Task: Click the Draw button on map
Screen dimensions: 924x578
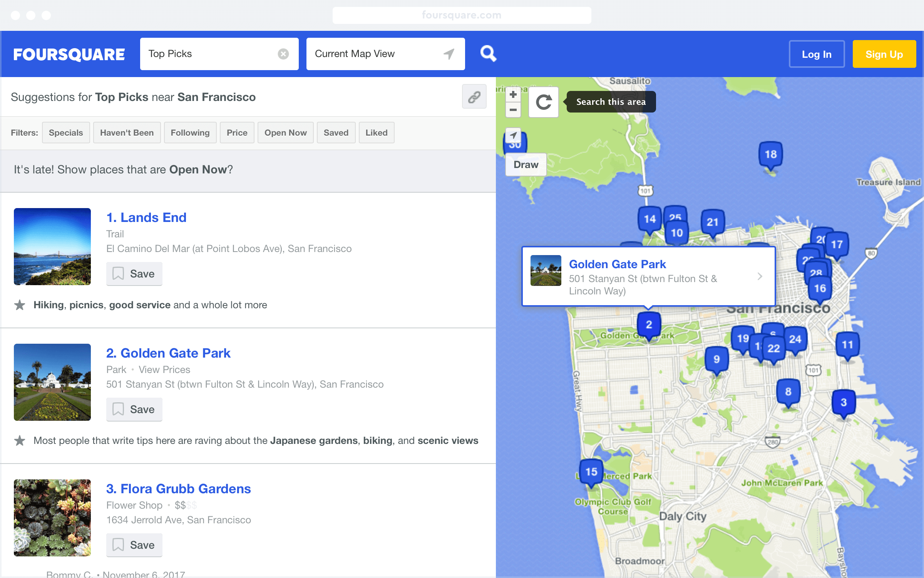Action: point(526,165)
